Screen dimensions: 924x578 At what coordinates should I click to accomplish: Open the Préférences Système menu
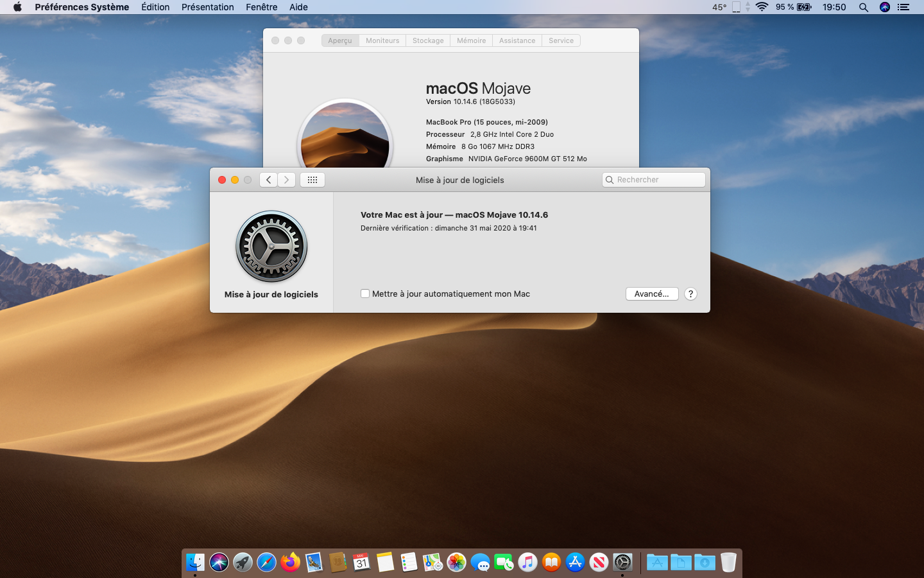point(82,7)
